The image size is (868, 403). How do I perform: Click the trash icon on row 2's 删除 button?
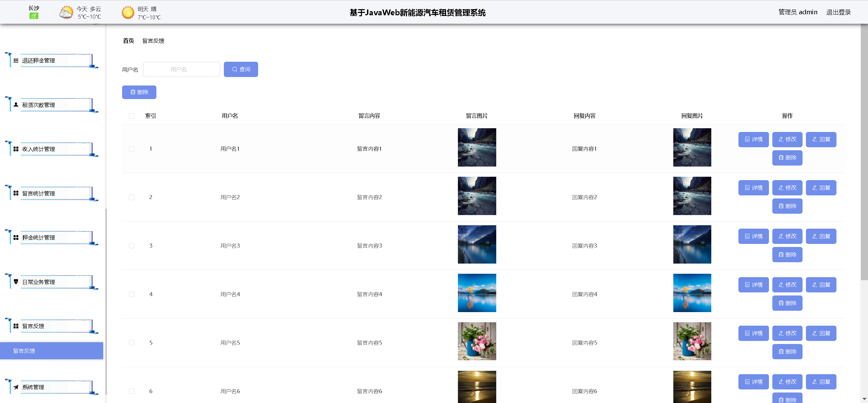click(x=781, y=206)
